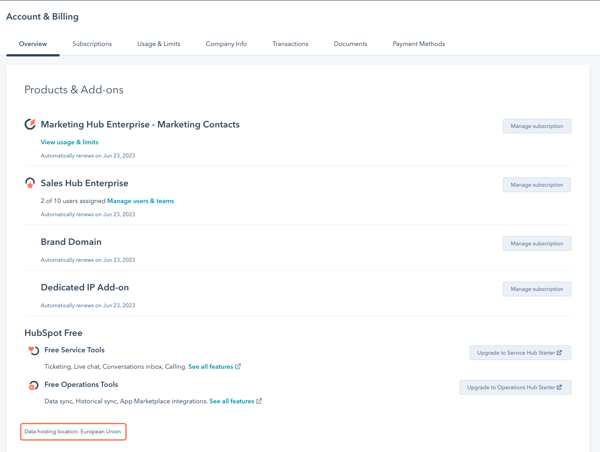The width and height of the screenshot is (600, 452).
Task: Click renewal date under Sales Hub Enterprise
Action: coord(88,214)
